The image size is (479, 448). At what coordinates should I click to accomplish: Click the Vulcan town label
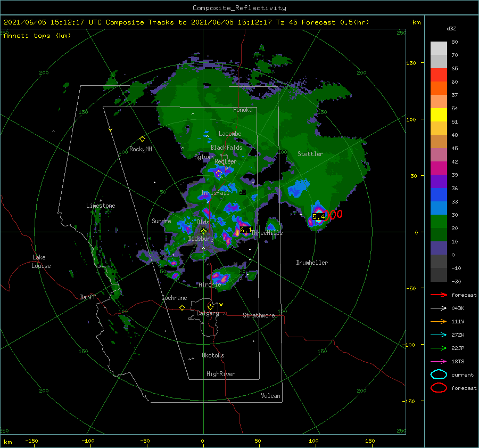click(270, 396)
